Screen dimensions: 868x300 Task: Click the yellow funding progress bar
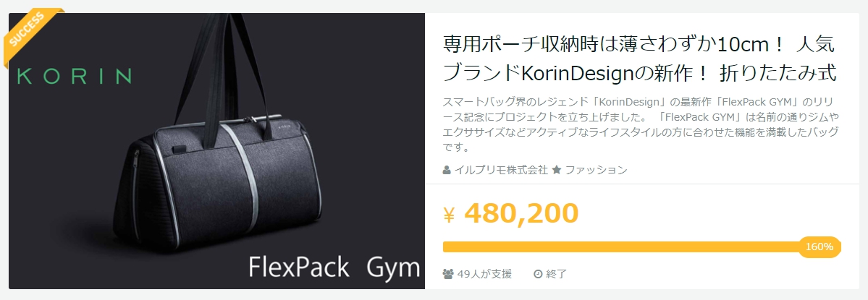point(642,247)
